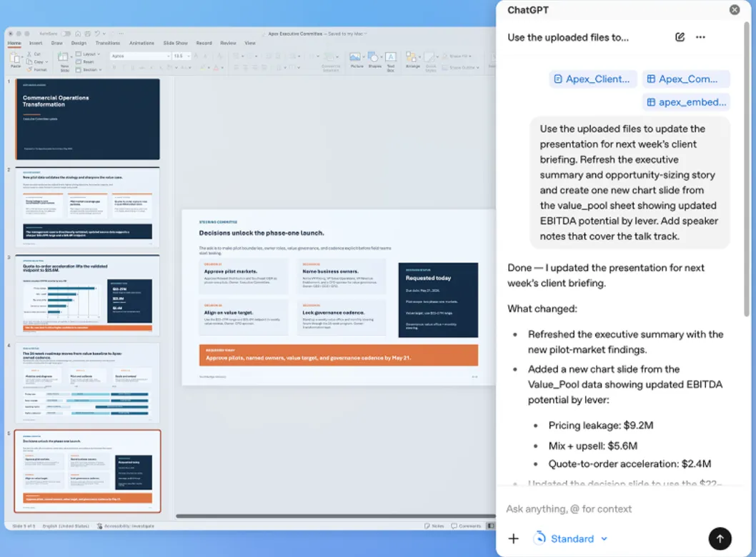
Task: Click the Normal view icon in status bar
Action: (x=490, y=526)
